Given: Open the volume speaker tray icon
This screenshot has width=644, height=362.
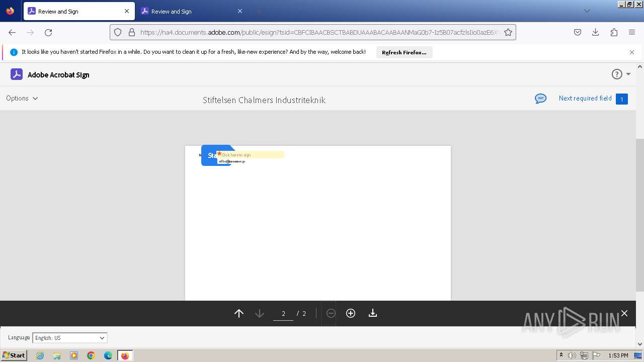Looking at the screenshot, I should 572,355.
